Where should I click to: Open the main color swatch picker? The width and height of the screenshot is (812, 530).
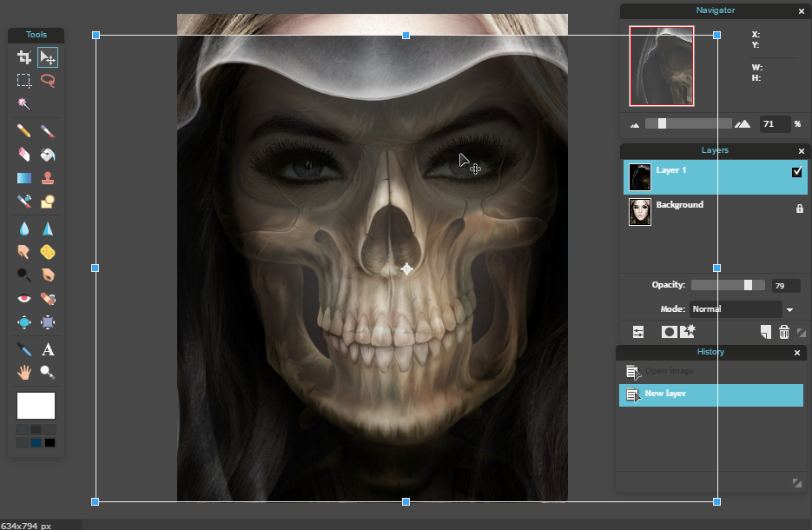(36, 406)
